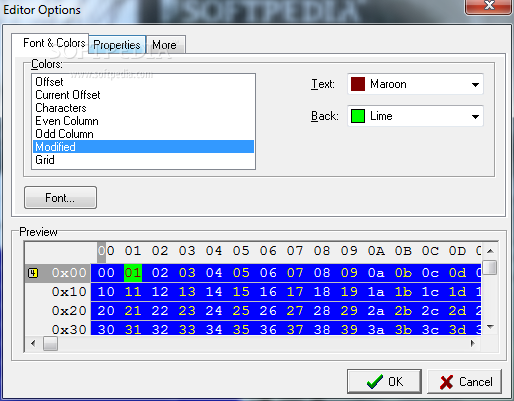Click the preview horizontal scrollbar left arrow
The height and width of the screenshot is (401, 514).
[x=33, y=343]
